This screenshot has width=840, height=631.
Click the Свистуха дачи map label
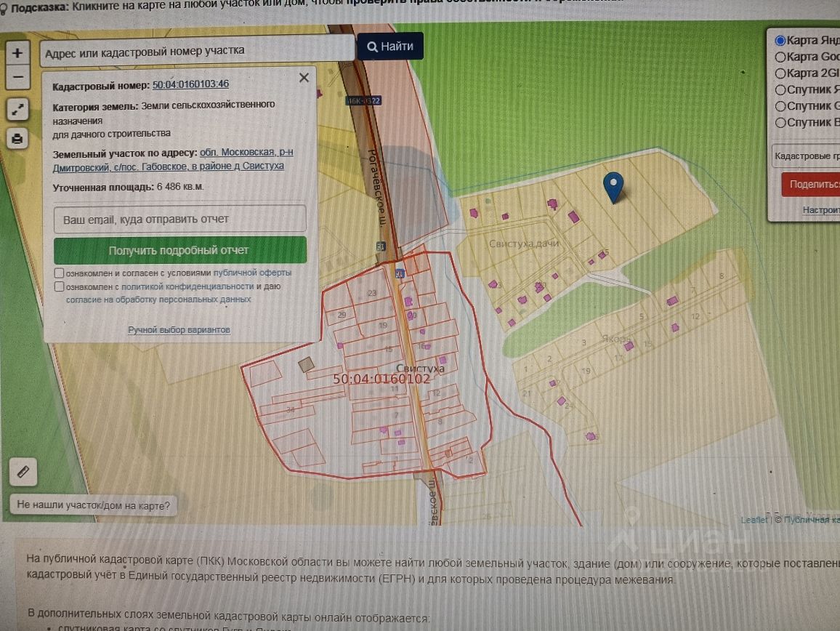point(524,244)
